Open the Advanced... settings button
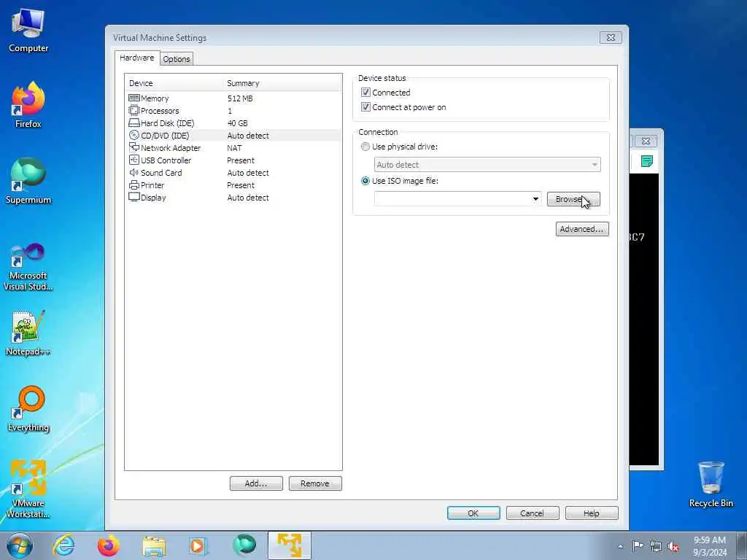The height and width of the screenshot is (560, 747). pyautogui.click(x=582, y=229)
